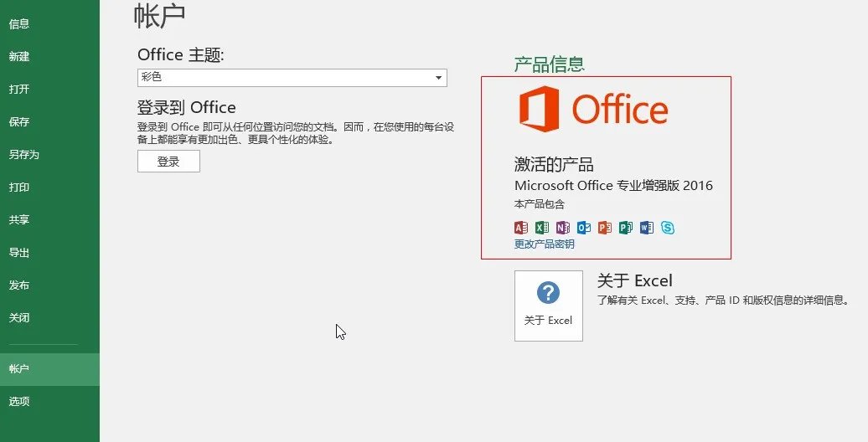Screen dimensions: 868x442
Task: Click the Office 主题 dropdown arrow
Action: tap(438, 78)
